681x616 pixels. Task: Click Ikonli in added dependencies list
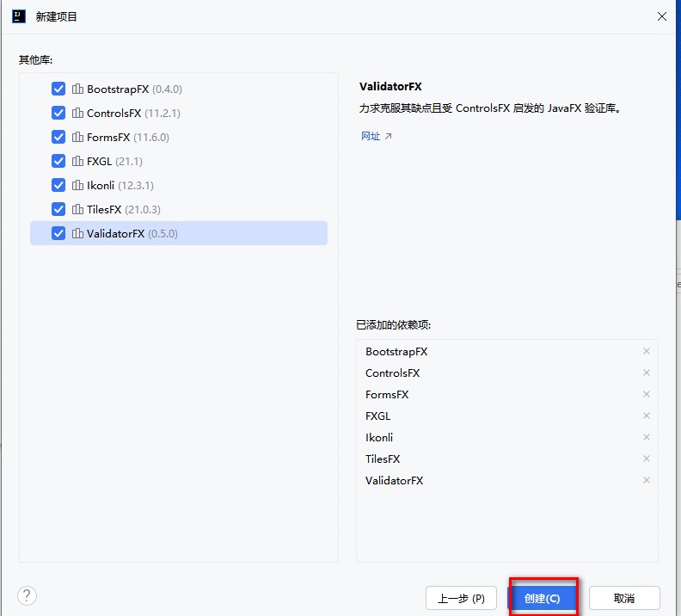tap(379, 437)
